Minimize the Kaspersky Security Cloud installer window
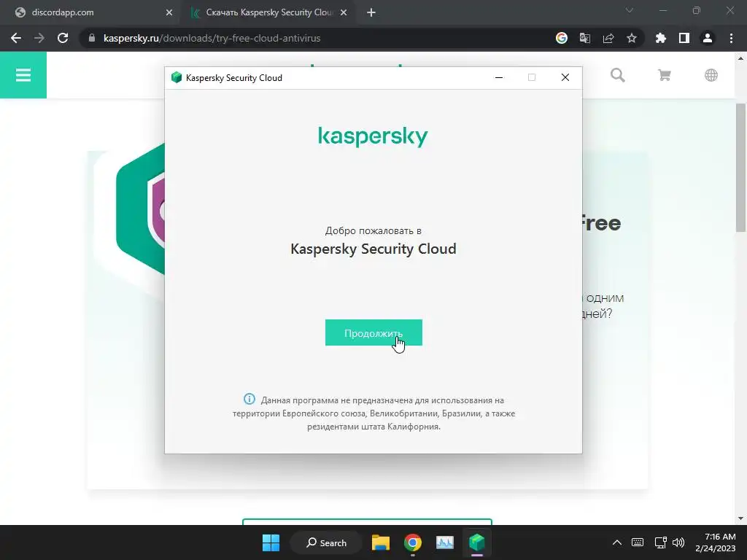 [499, 77]
